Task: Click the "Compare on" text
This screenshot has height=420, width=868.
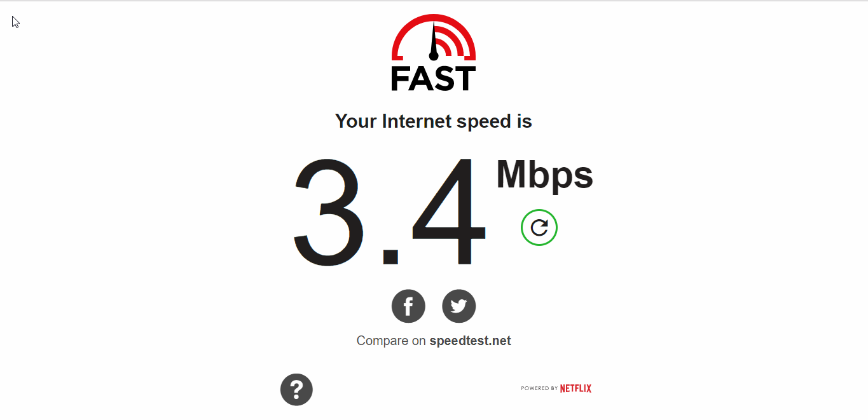Action: point(391,341)
